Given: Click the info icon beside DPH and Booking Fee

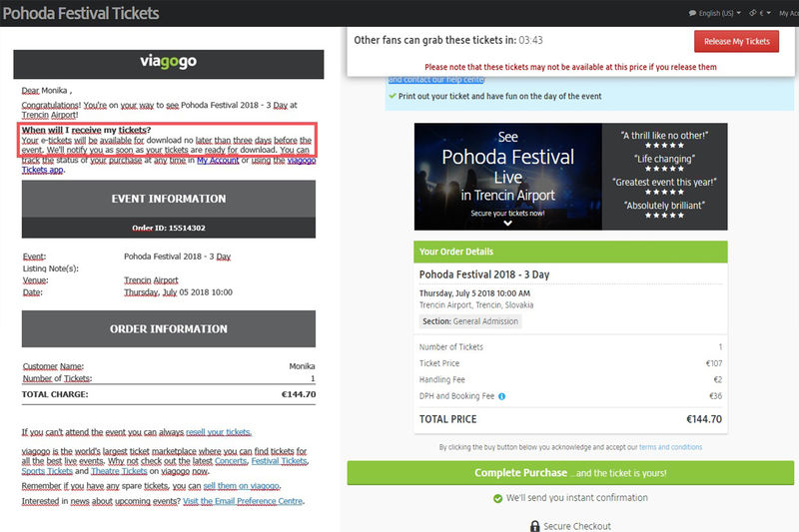Looking at the screenshot, I should 502,396.
